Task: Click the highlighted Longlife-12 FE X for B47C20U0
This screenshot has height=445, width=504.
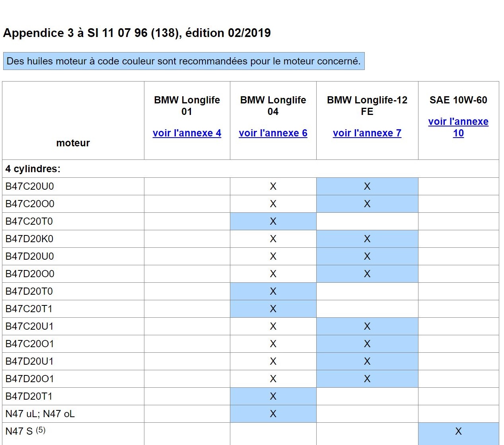Action: pos(367,186)
